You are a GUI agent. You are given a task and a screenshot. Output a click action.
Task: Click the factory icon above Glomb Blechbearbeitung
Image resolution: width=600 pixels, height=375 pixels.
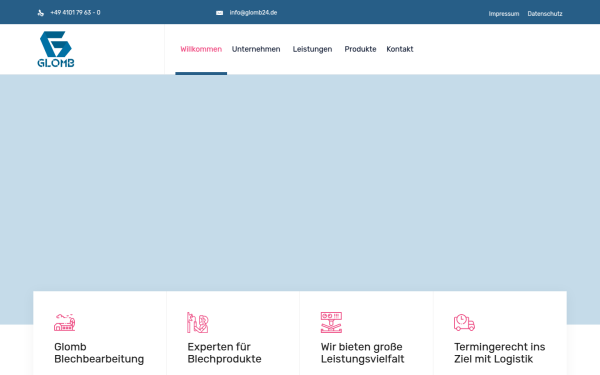click(x=64, y=322)
